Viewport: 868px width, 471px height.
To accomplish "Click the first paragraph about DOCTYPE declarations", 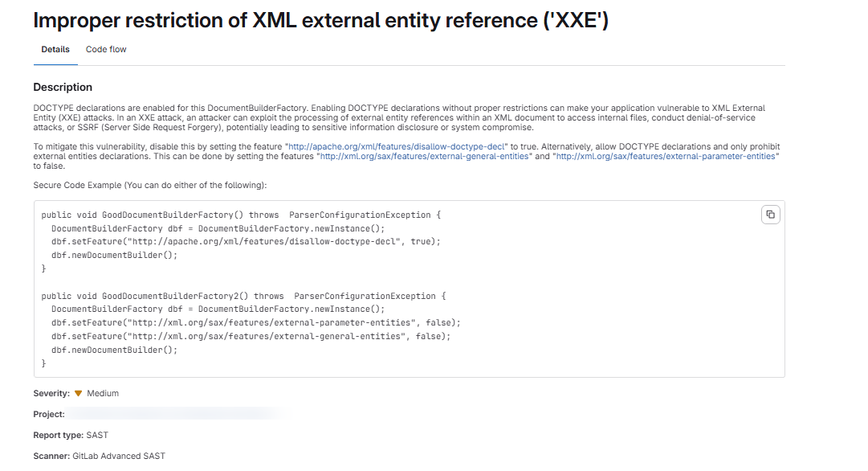I will (x=399, y=117).
